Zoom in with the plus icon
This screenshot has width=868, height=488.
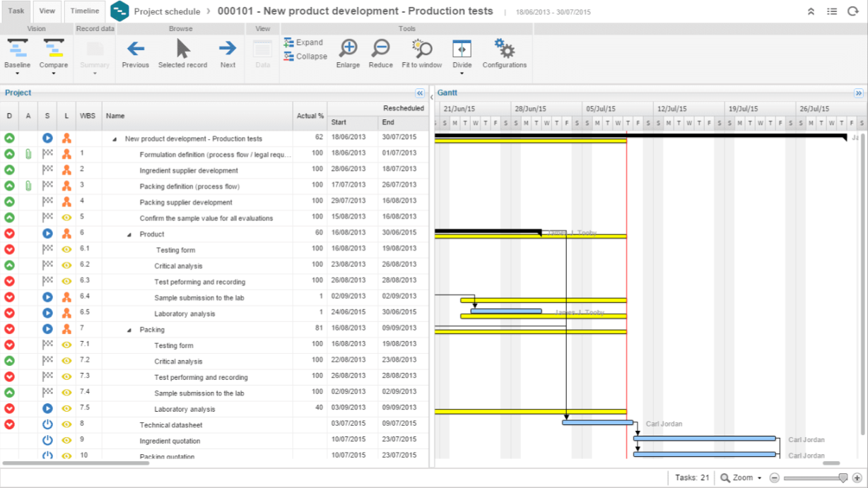[x=857, y=478]
